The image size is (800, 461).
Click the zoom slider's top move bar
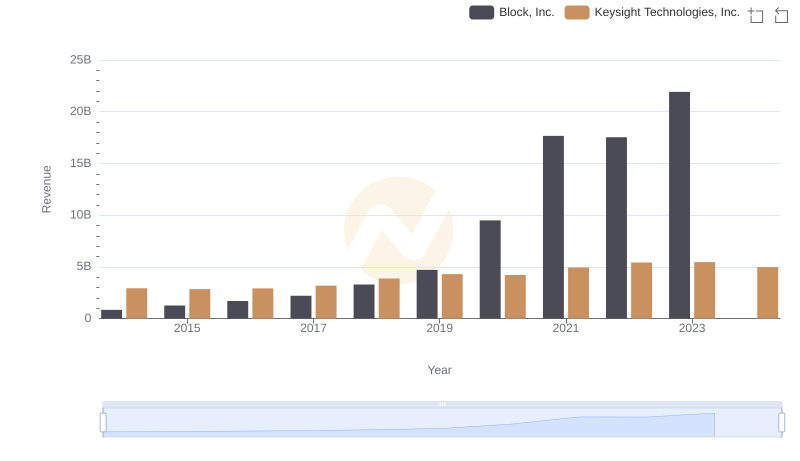click(x=442, y=404)
